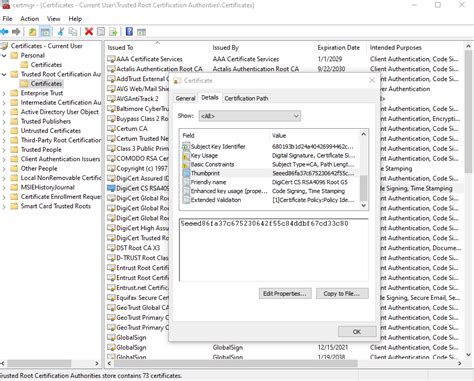Click the Export List toolbar icon

[113, 32]
